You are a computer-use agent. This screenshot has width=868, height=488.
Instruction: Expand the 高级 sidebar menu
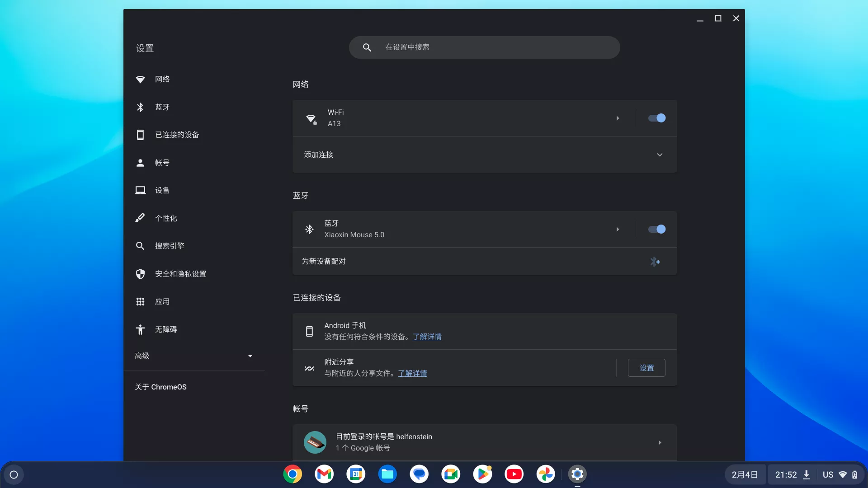tap(250, 356)
